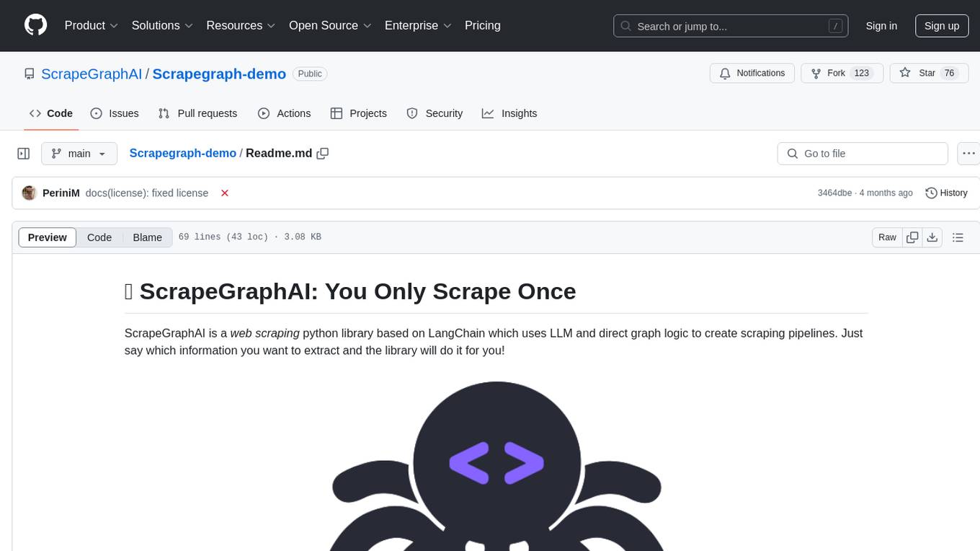Focus the Go to file field

pos(863,154)
